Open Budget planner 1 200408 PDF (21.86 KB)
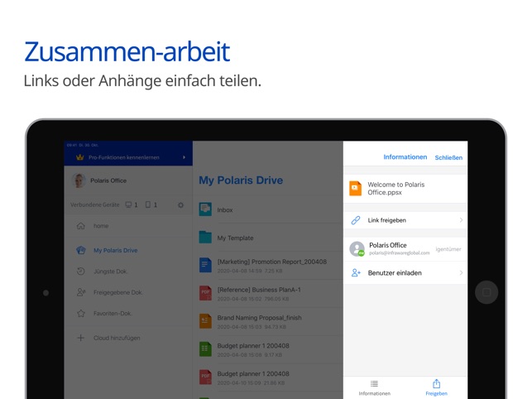 (271, 377)
